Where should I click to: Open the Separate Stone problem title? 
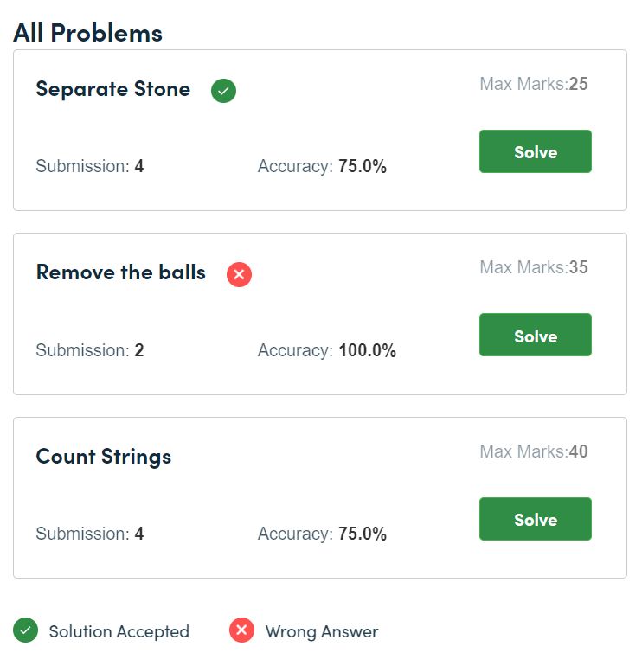[113, 90]
